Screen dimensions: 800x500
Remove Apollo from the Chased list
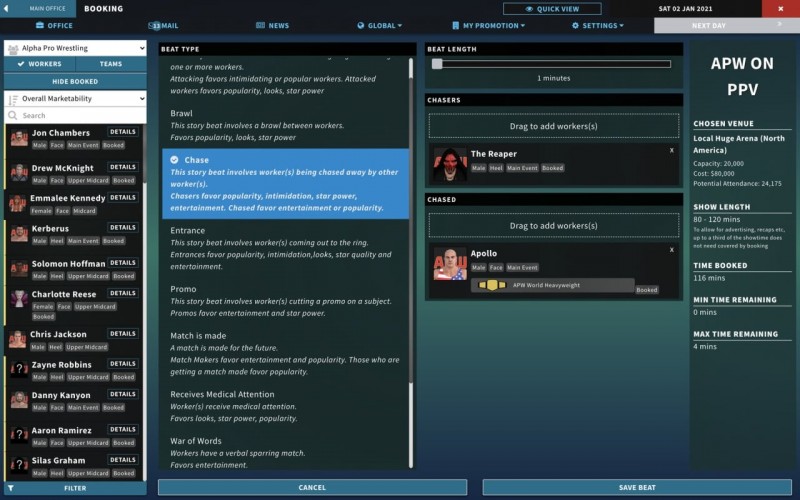tap(671, 250)
